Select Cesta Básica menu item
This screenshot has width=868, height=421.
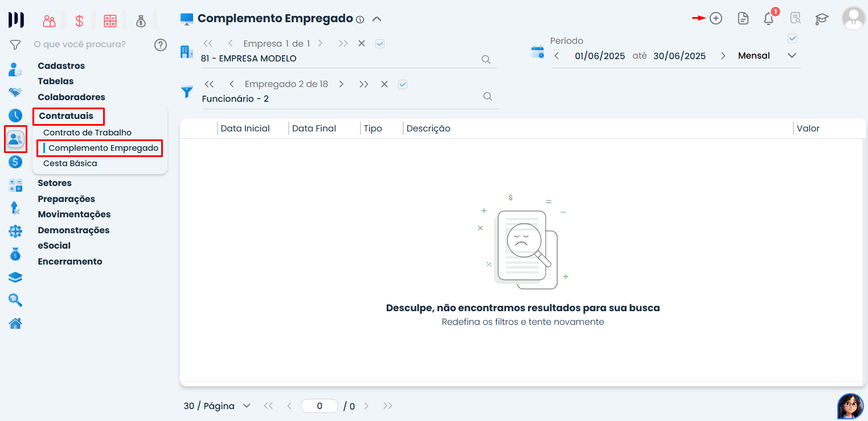pos(70,163)
